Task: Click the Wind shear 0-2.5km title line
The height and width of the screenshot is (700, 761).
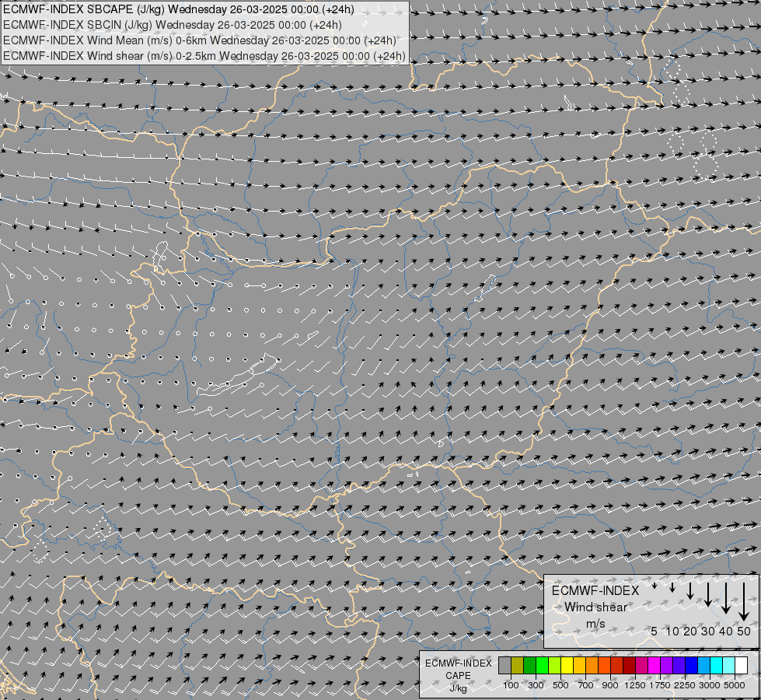Action: click(204, 56)
